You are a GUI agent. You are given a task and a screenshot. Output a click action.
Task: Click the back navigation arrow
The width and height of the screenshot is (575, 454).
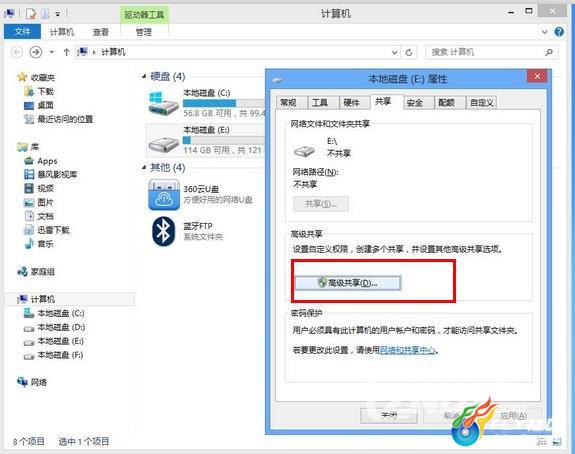[x=17, y=52]
